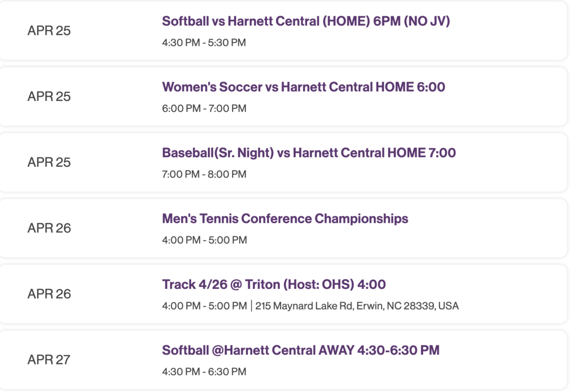Click the APR 27 date label

[x=49, y=360]
